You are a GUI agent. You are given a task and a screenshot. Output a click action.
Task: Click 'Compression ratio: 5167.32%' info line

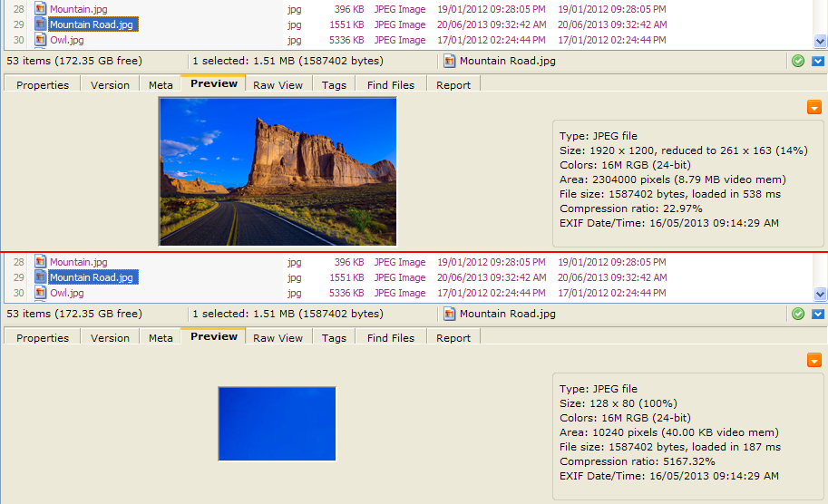click(x=638, y=461)
